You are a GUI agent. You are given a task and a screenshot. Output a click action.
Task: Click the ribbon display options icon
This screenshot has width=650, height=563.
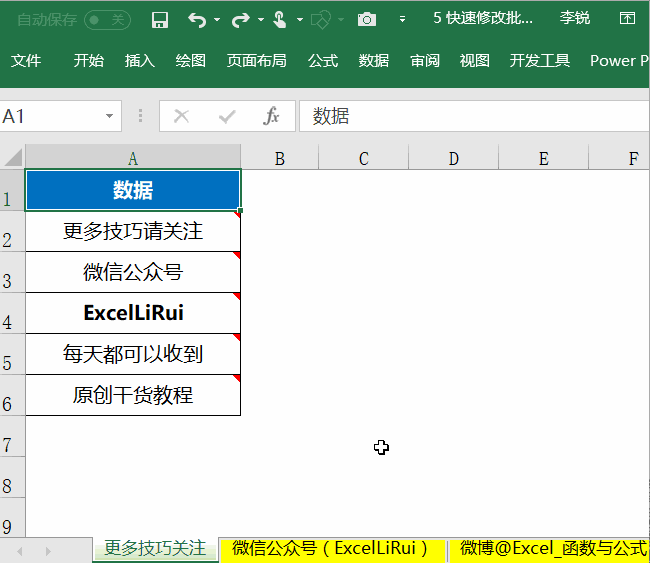[627, 18]
